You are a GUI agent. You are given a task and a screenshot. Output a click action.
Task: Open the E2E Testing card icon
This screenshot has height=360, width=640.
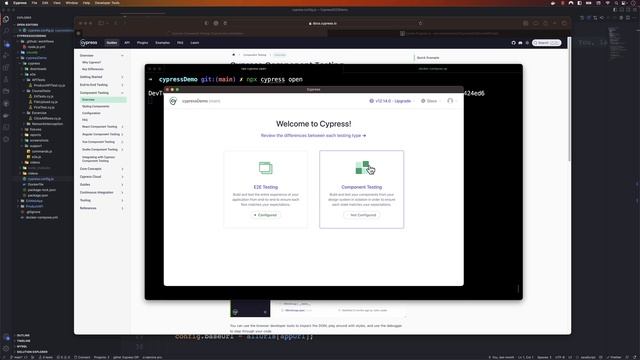(265, 168)
